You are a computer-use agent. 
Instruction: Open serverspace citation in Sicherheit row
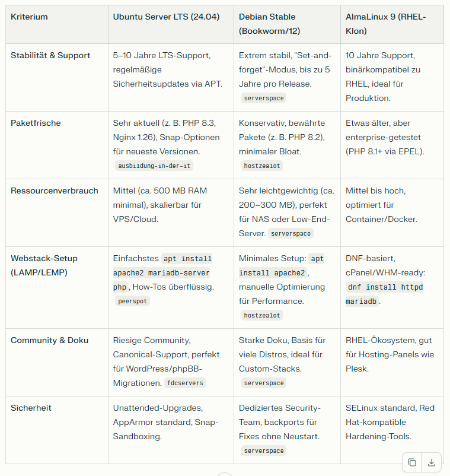264,450
